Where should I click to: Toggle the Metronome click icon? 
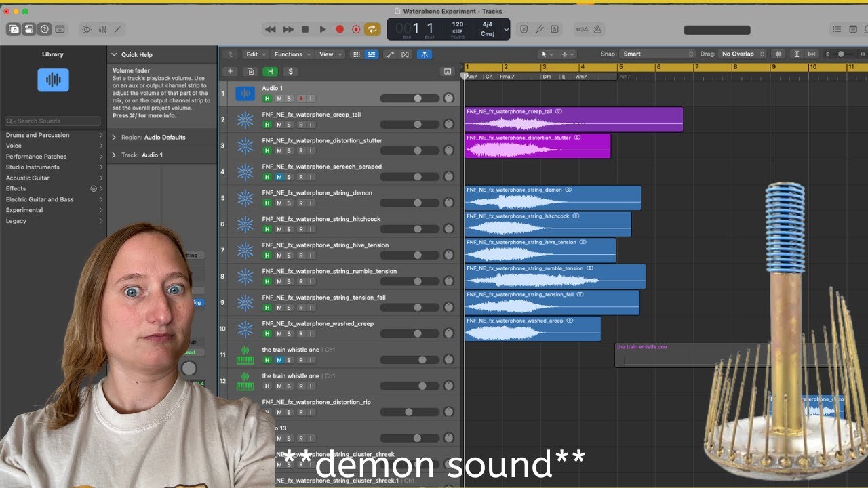597,29
